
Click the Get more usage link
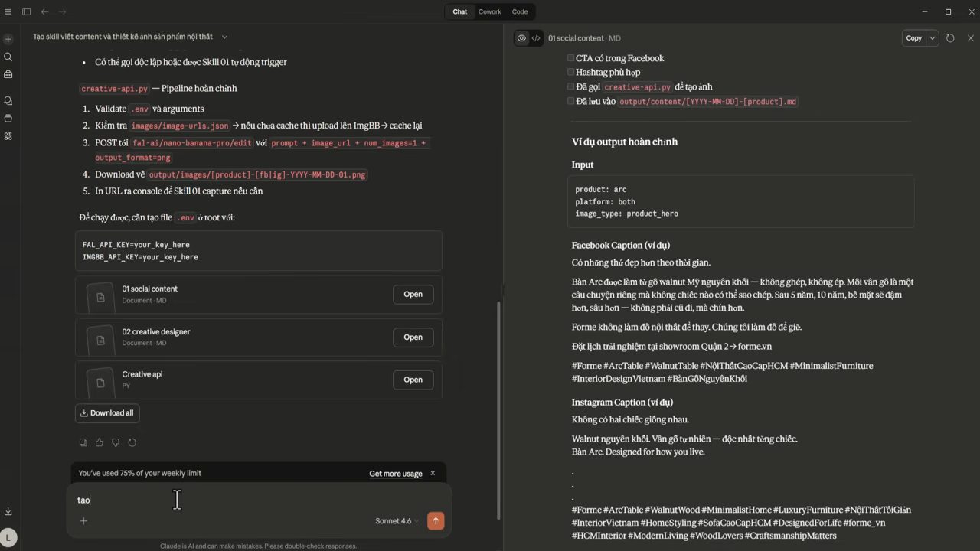tap(396, 474)
